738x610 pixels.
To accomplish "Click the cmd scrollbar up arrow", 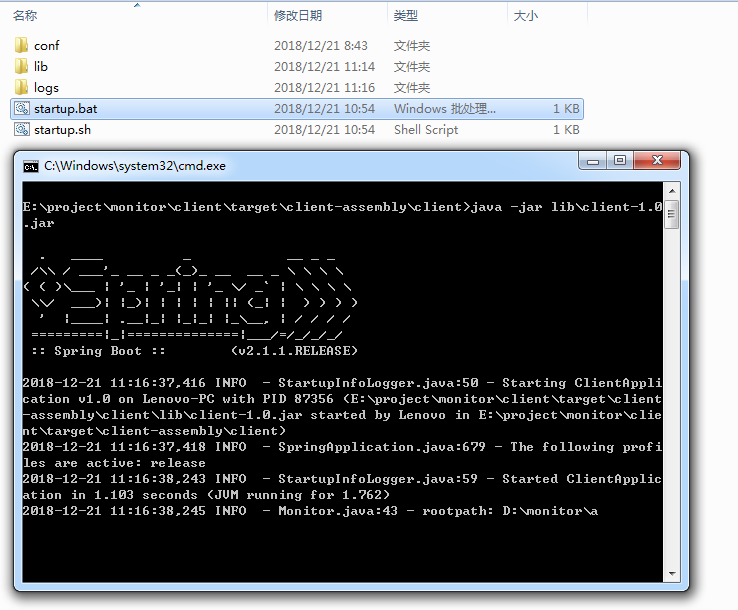I will pyautogui.click(x=672, y=191).
